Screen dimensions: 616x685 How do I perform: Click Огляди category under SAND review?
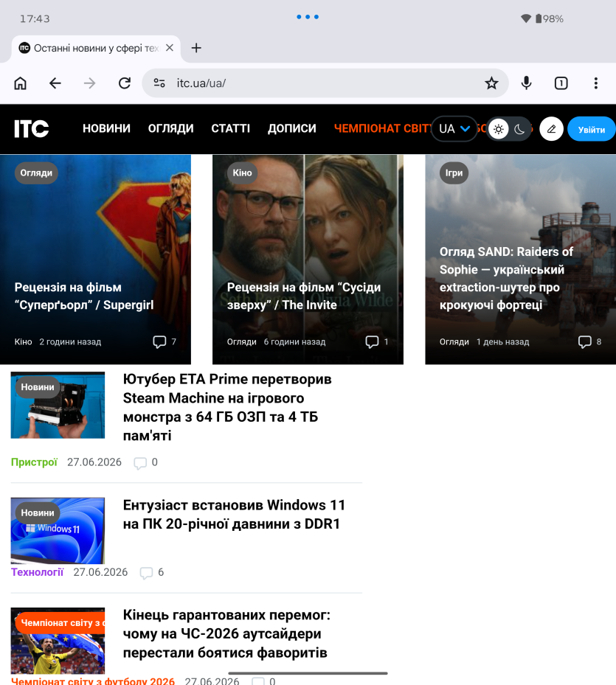point(454,341)
